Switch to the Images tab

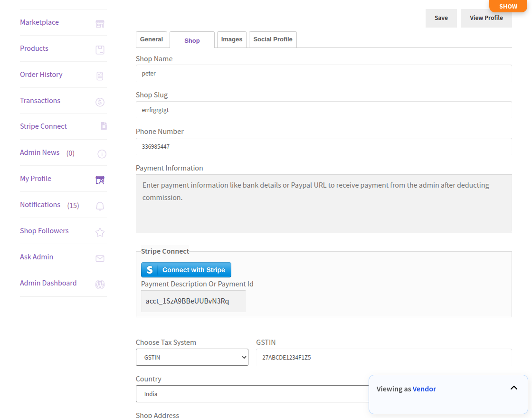[x=232, y=39]
